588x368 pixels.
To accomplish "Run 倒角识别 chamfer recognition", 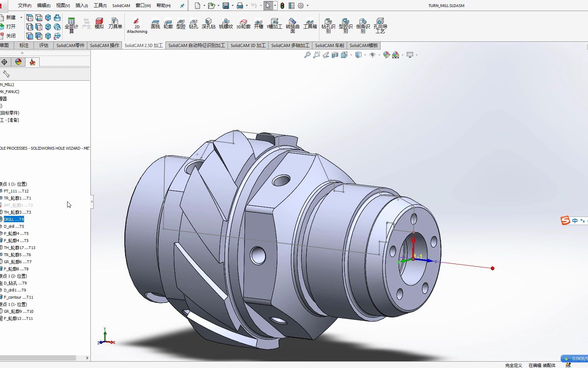I will coord(363,25).
